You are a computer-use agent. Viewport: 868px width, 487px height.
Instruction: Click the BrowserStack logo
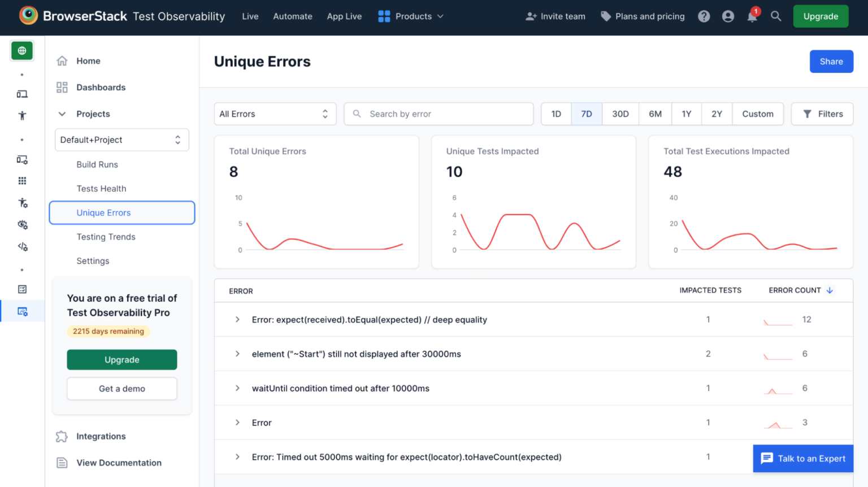coord(28,16)
